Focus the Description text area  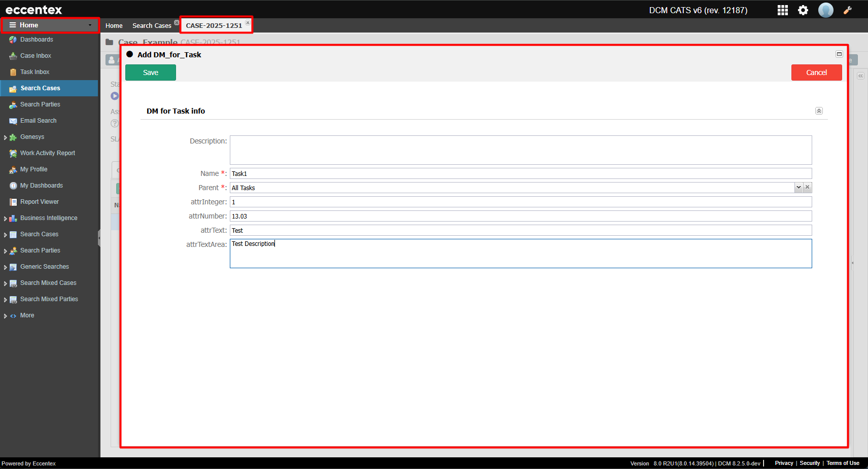pyautogui.click(x=520, y=150)
